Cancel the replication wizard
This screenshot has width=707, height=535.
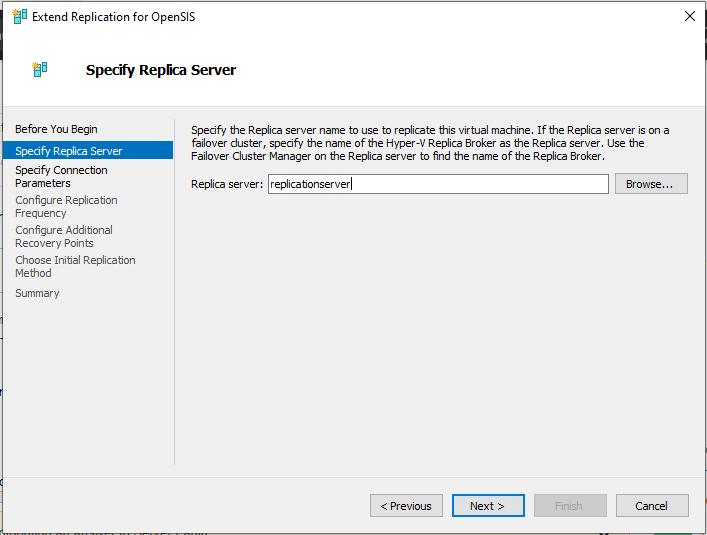[652, 506]
